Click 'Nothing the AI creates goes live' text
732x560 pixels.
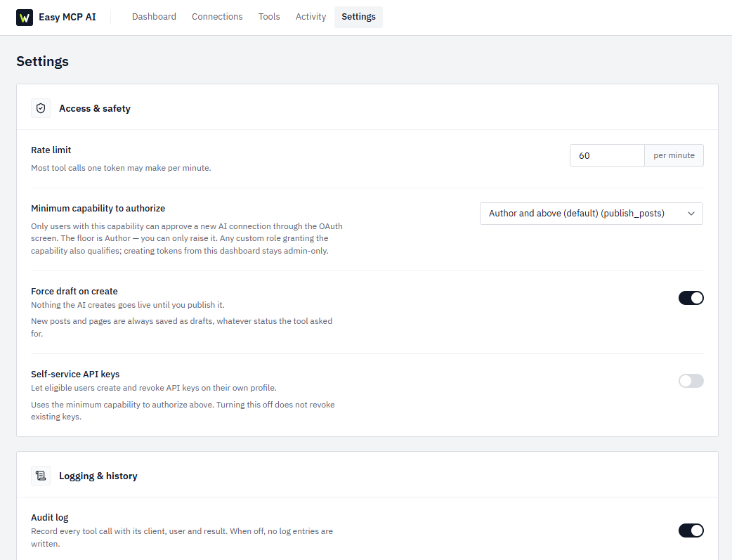(x=127, y=305)
